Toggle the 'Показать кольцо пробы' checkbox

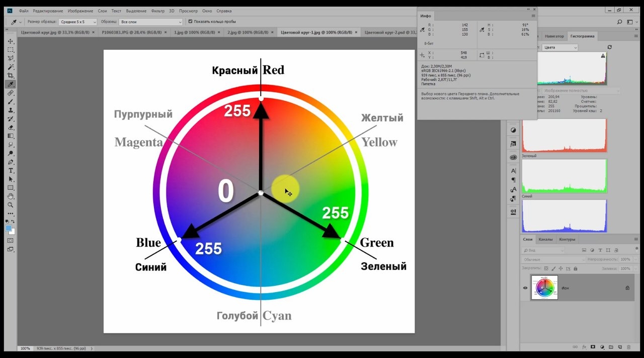190,22
